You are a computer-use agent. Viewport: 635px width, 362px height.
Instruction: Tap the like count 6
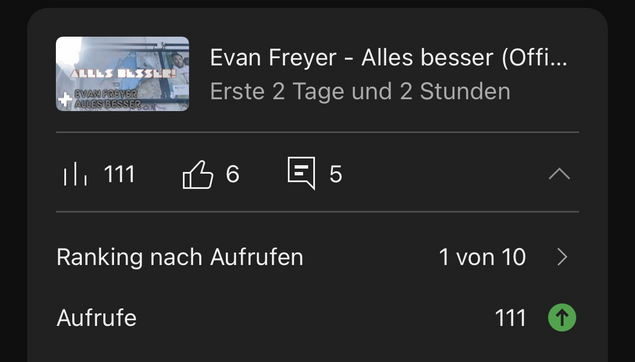tap(232, 174)
